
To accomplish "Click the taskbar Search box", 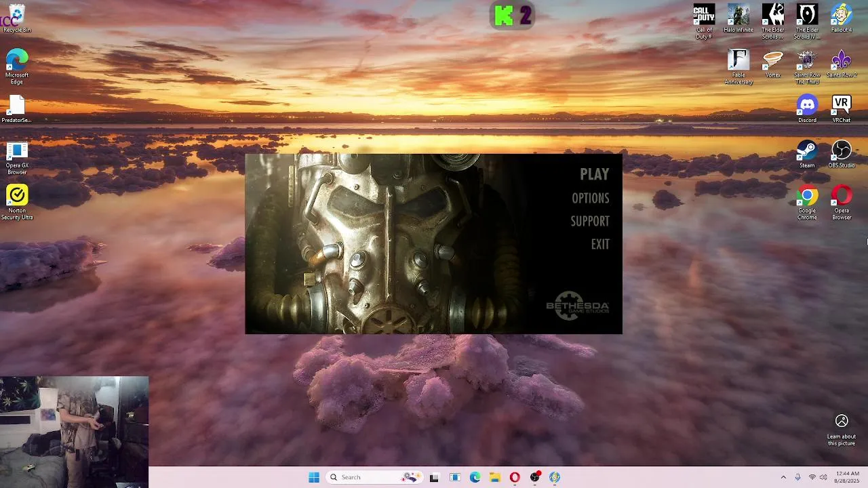I will click(375, 477).
